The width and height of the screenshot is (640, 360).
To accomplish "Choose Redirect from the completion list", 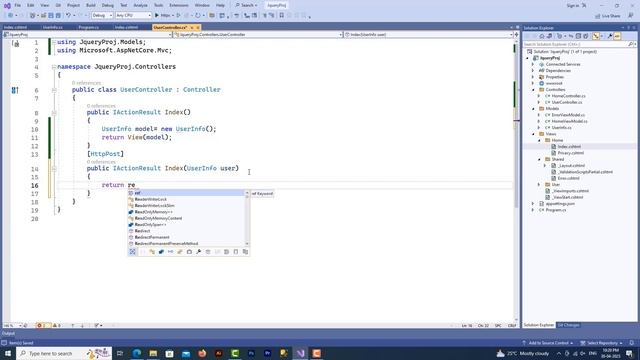I will pos(186,231).
